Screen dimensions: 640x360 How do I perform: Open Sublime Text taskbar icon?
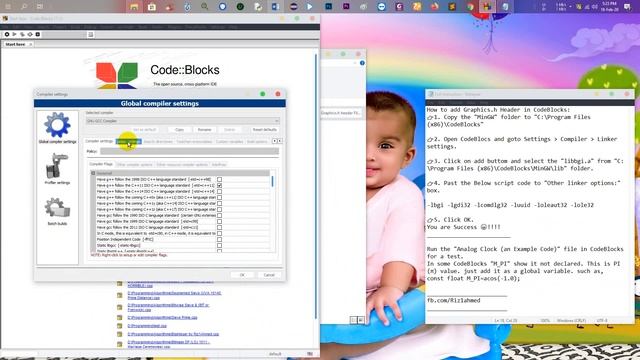pos(452,7)
